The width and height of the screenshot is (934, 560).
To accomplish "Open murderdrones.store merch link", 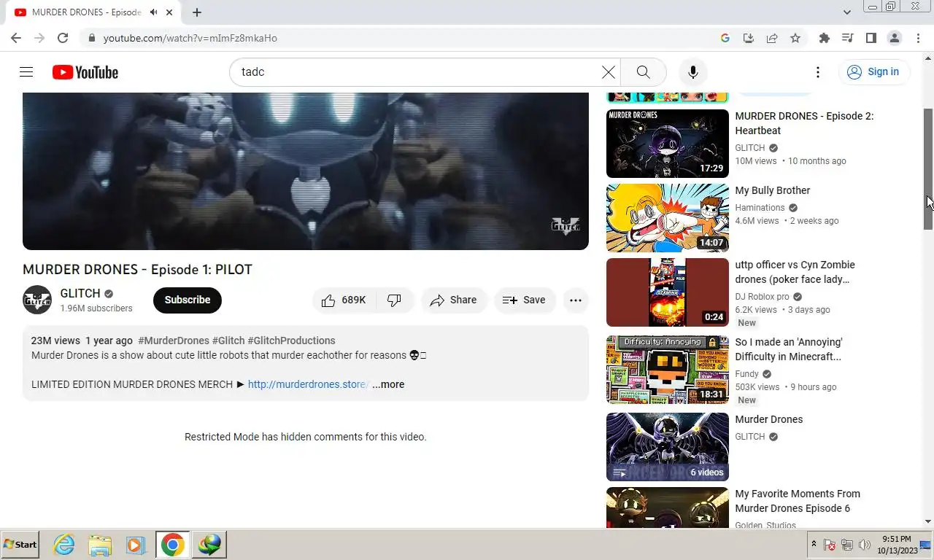I will coord(309,384).
